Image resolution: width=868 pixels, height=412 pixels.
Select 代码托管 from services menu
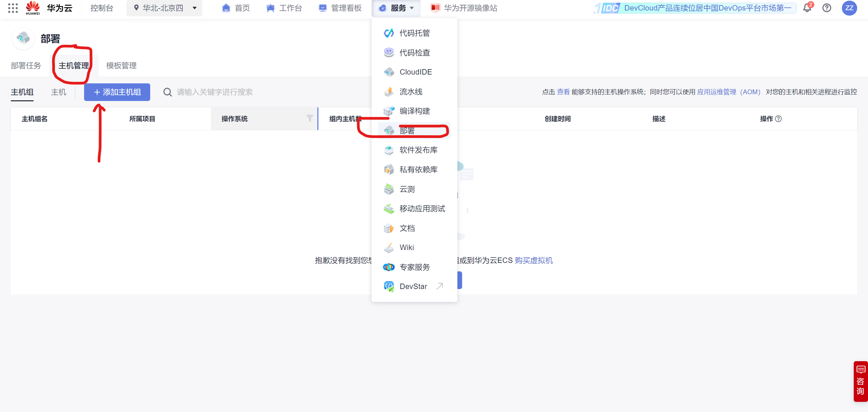(x=414, y=33)
